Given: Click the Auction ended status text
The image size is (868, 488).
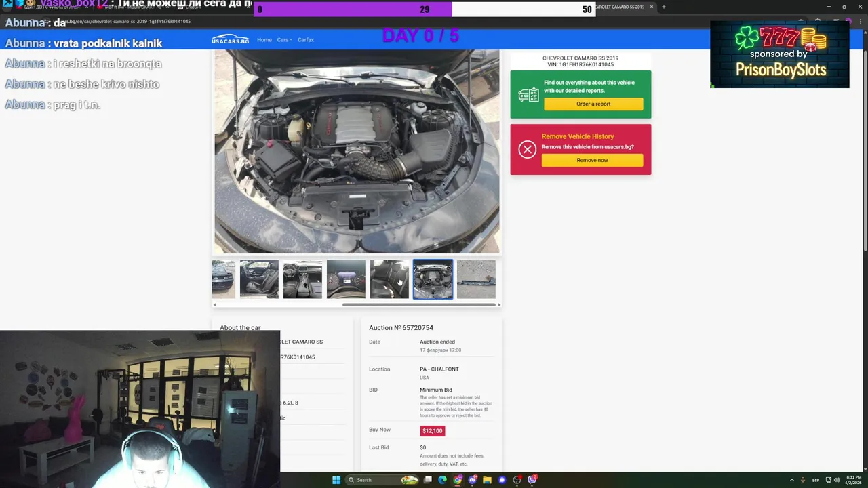Looking at the screenshot, I should coord(437,342).
